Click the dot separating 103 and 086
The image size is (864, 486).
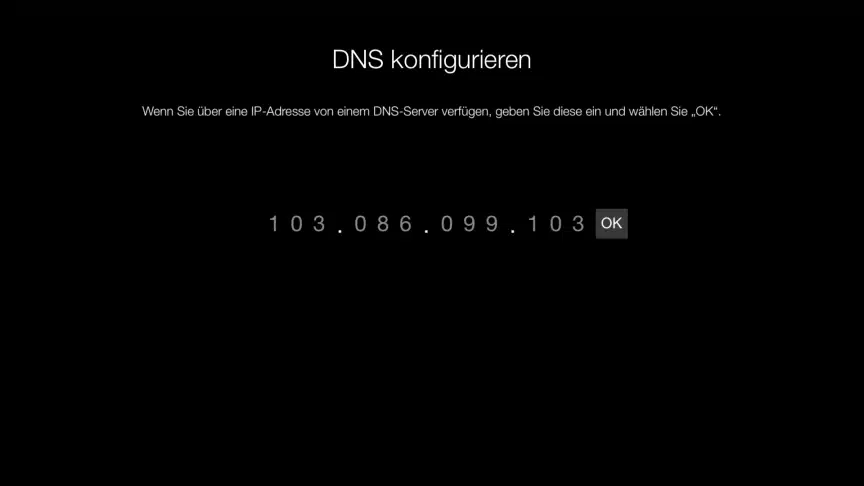tap(340, 231)
